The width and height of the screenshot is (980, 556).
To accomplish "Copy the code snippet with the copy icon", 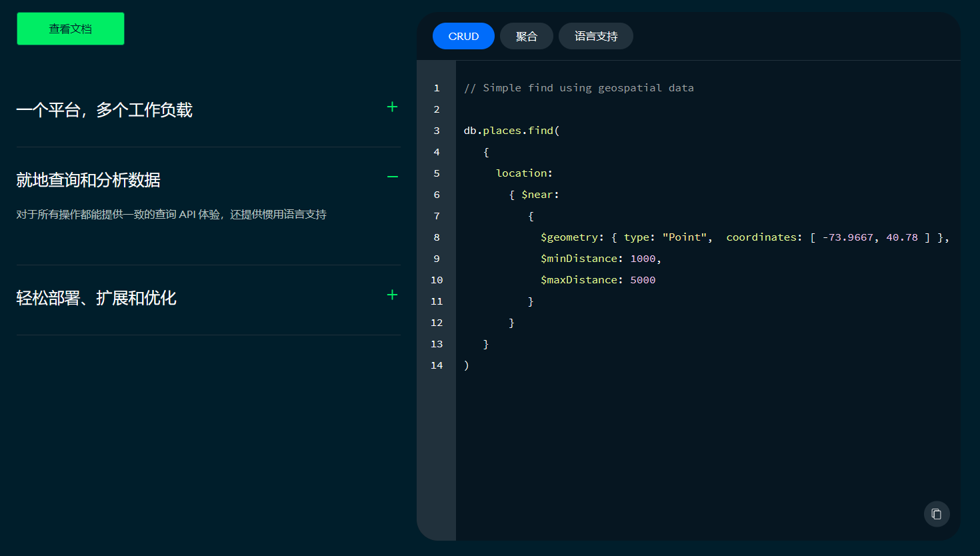I will pos(937,514).
